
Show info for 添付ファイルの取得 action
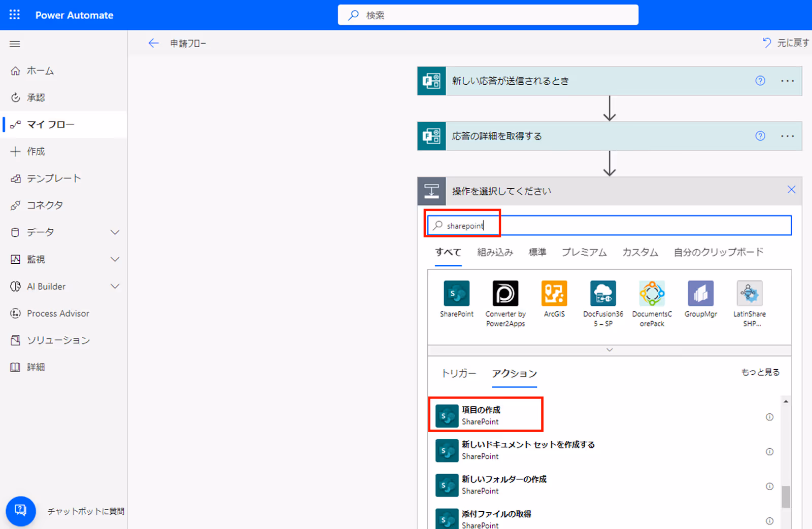coord(769,521)
